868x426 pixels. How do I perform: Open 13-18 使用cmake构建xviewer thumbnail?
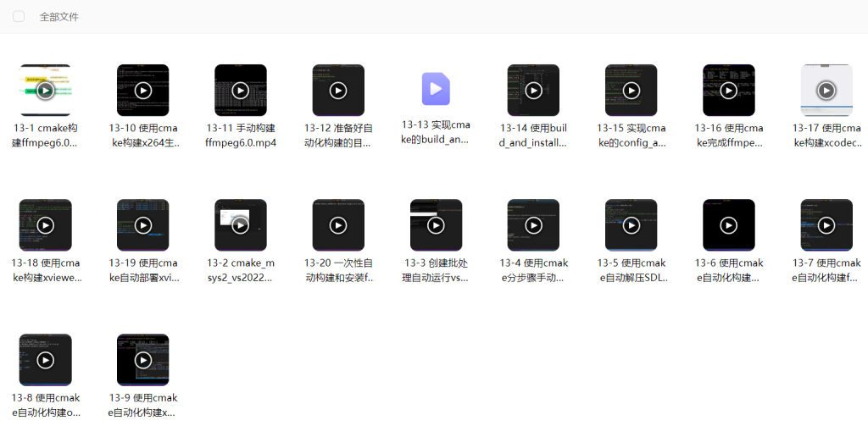45,225
